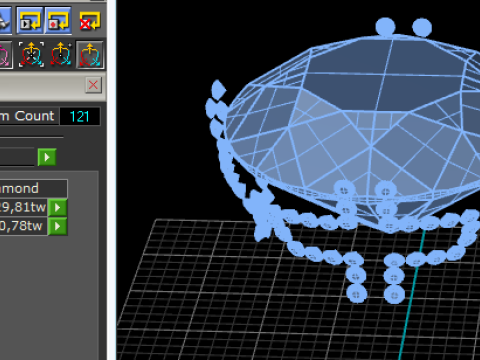Select the 9,81tw weight field
The width and height of the screenshot is (480, 360).
[x=23, y=207]
